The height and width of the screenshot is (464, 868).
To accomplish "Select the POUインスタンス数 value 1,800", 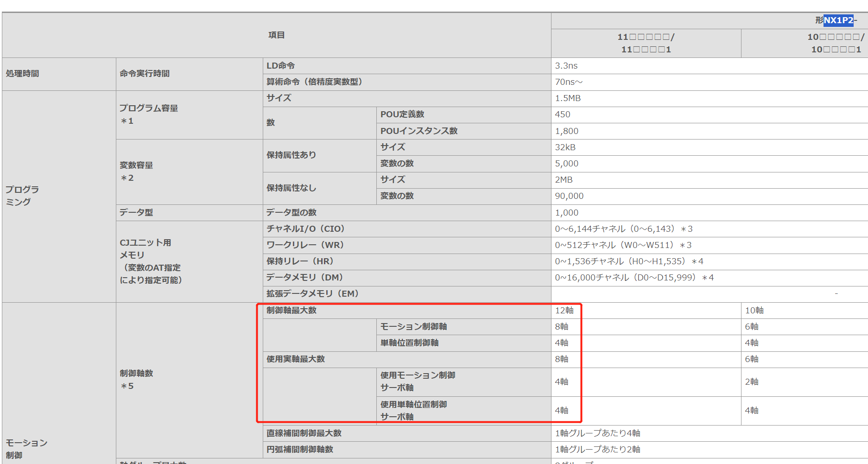I will click(x=566, y=131).
